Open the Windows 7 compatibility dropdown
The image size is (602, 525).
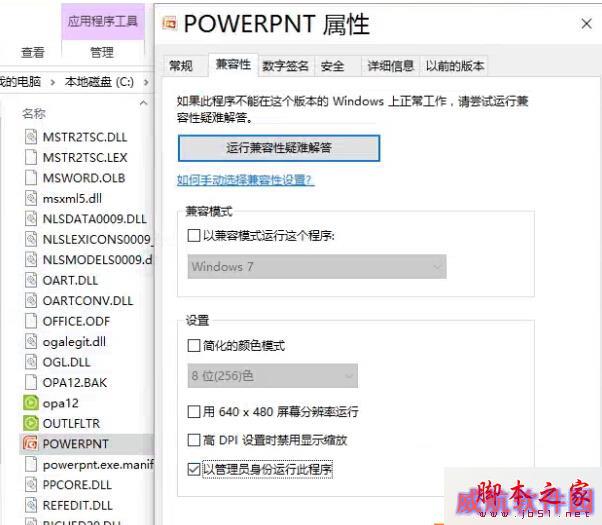click(317, 267)
